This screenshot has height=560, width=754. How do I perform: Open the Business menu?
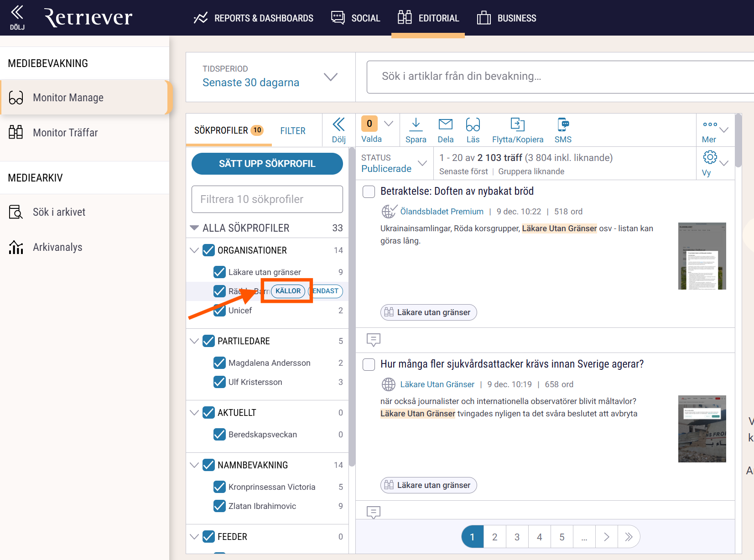pos(506,18)
